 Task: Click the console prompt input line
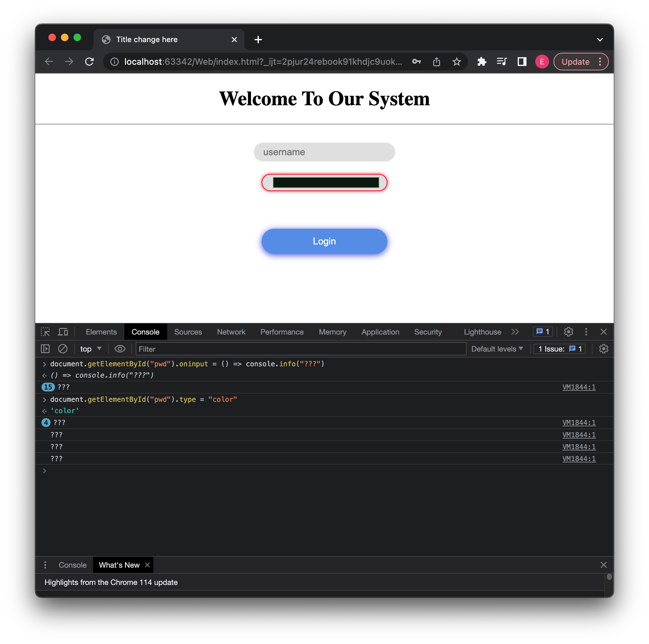click(324, 471)
